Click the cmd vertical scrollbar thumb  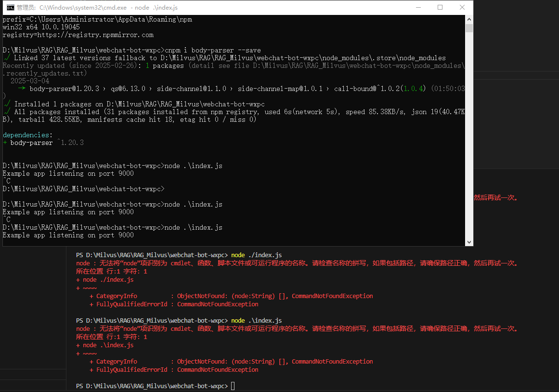coord(469,28)
